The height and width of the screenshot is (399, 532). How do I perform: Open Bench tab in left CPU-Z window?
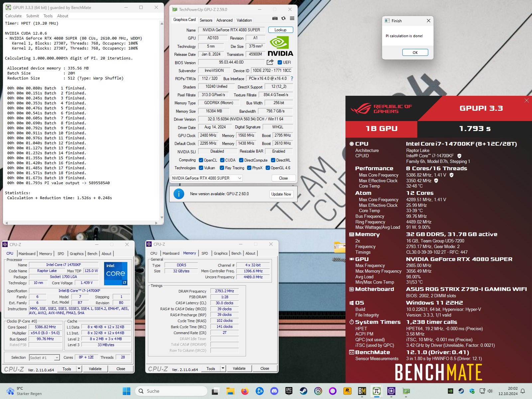(x=92, y=254)
